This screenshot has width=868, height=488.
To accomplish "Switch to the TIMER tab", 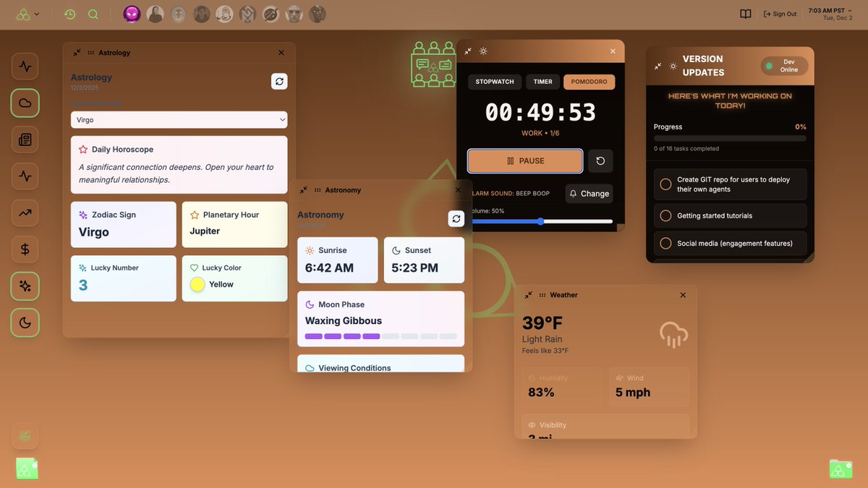I will click(542, 82).
